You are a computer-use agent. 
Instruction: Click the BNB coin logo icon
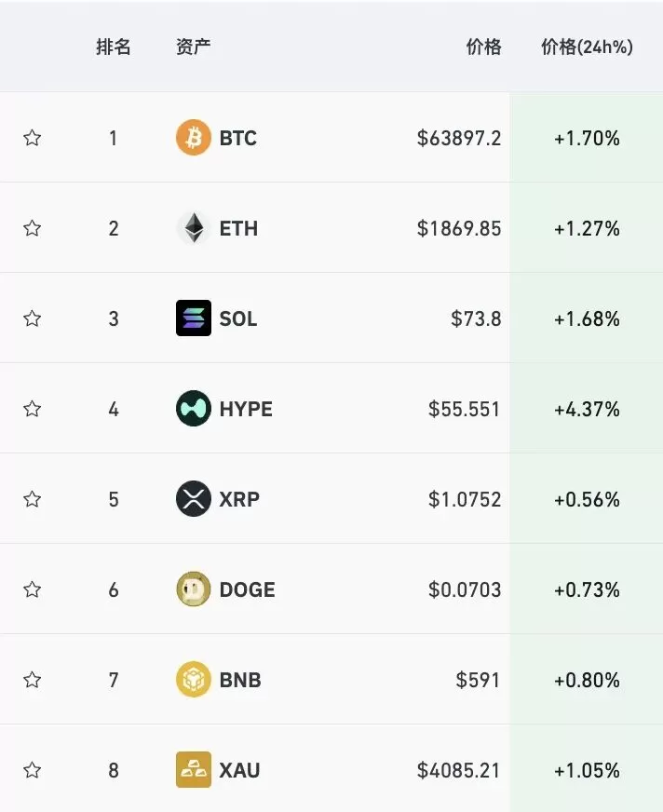coord(193,680)
